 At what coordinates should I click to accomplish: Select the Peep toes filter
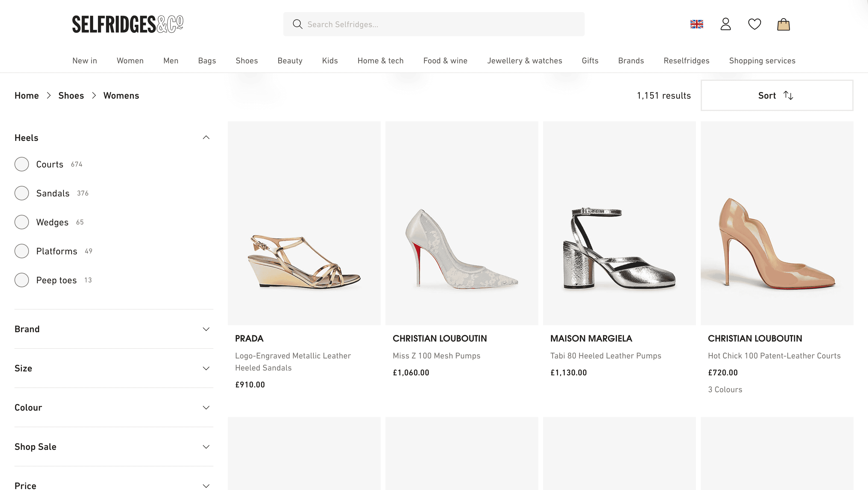click(x=22, y=280)
